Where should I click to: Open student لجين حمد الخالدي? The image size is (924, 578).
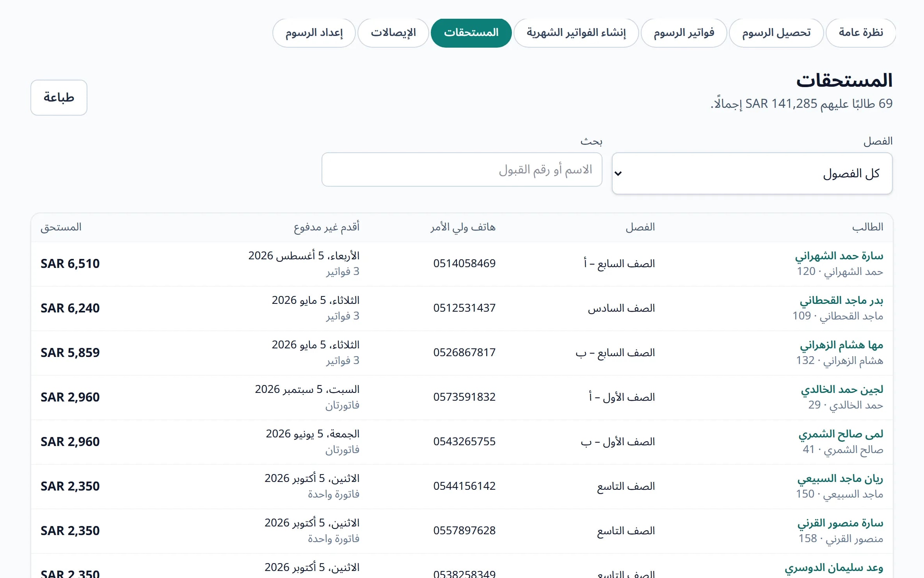click(842, 390)
